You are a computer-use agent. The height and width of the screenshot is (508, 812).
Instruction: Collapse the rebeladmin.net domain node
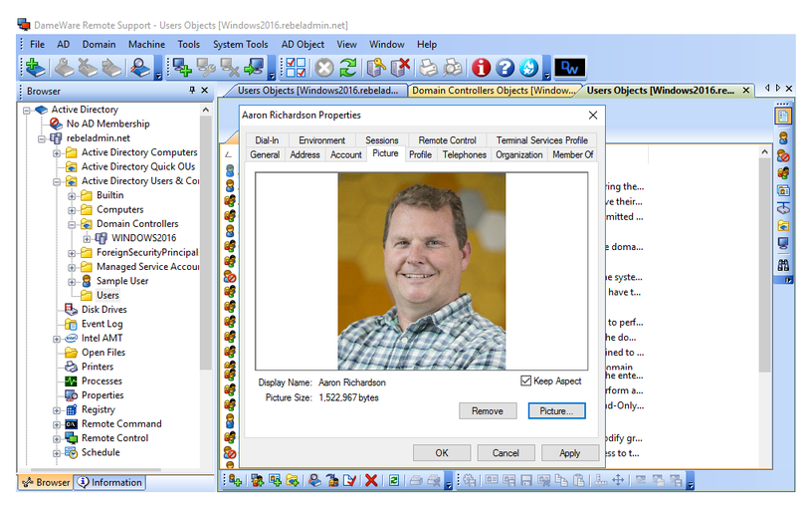[x=42, y=138]
